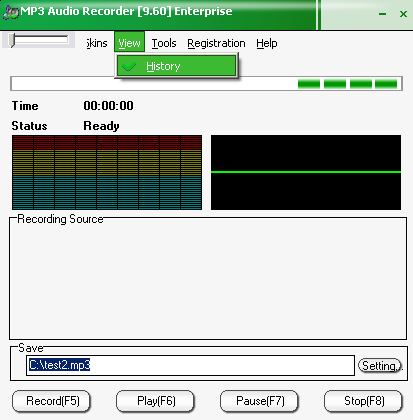
Task: Close the open View menu
Action: (x=129, y=42)
